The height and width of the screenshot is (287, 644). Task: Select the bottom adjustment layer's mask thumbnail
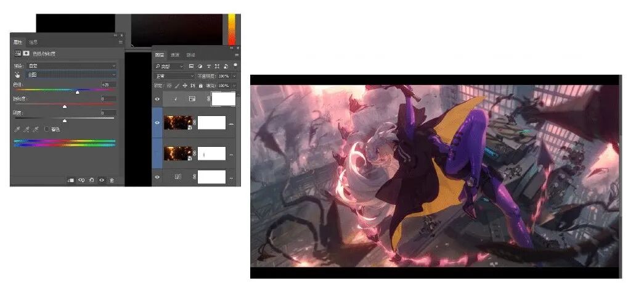point(212,177)
